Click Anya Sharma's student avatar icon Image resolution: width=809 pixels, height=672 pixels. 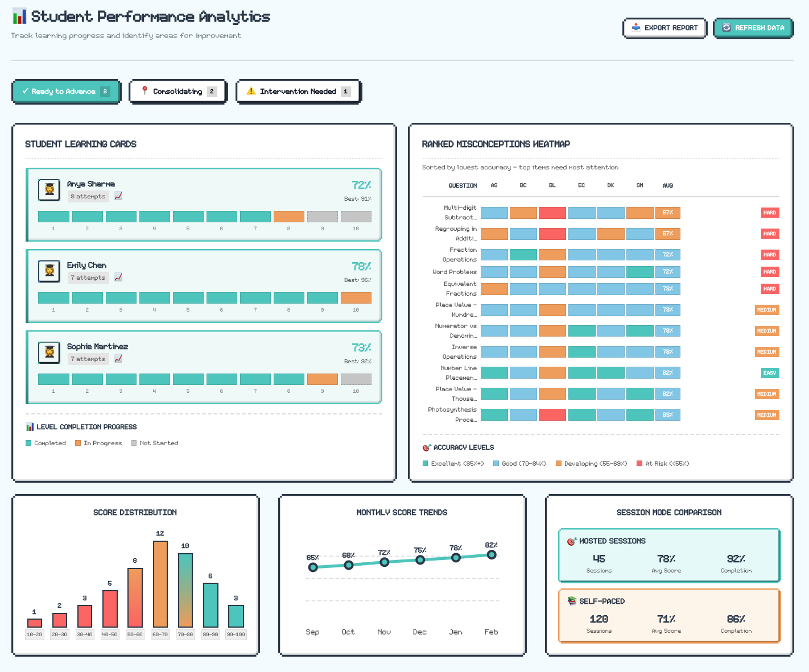tap(49, 190)
